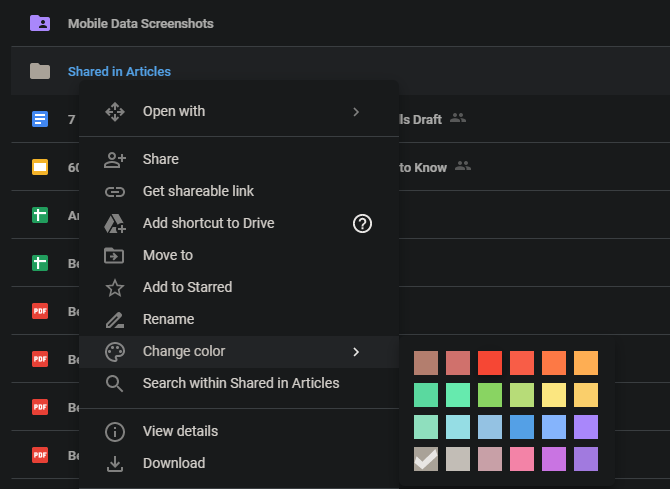
Task: Click the folder arrow Move to icon
Action: 115,255
